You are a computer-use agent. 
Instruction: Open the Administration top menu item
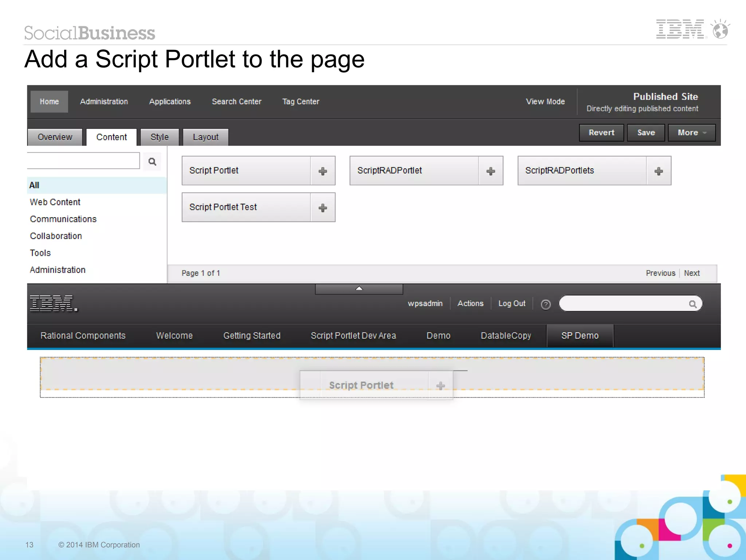[x=104, y=101]
